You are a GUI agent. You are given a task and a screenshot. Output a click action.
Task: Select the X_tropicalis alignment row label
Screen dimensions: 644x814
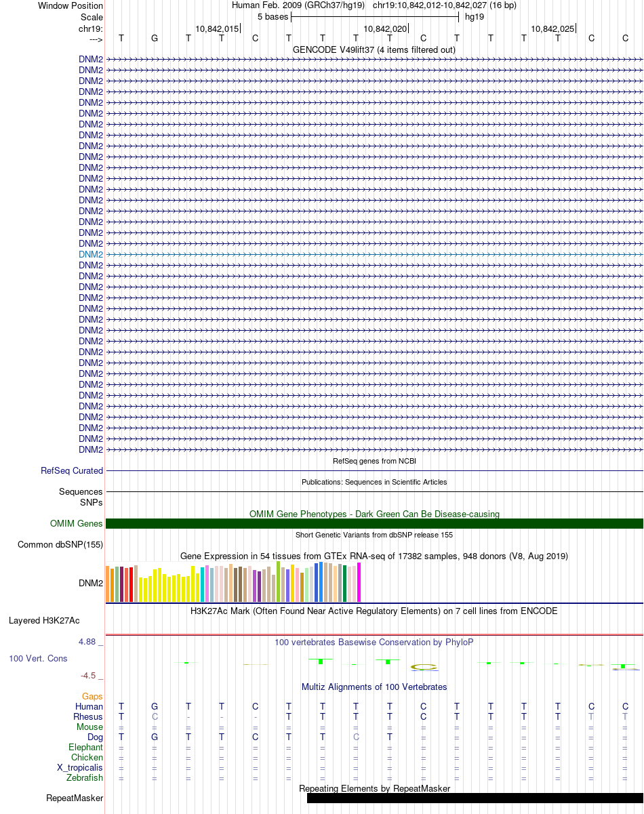[x=80, y=767]
